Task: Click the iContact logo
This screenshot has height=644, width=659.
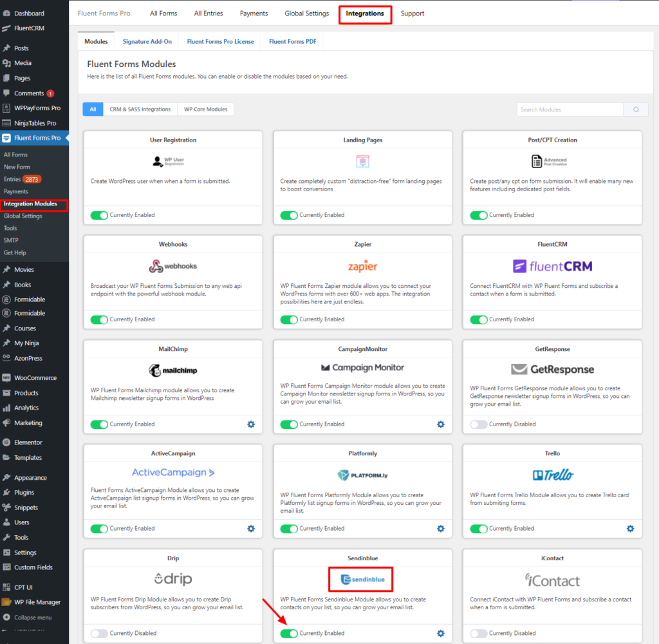Action: coord(552,580)
